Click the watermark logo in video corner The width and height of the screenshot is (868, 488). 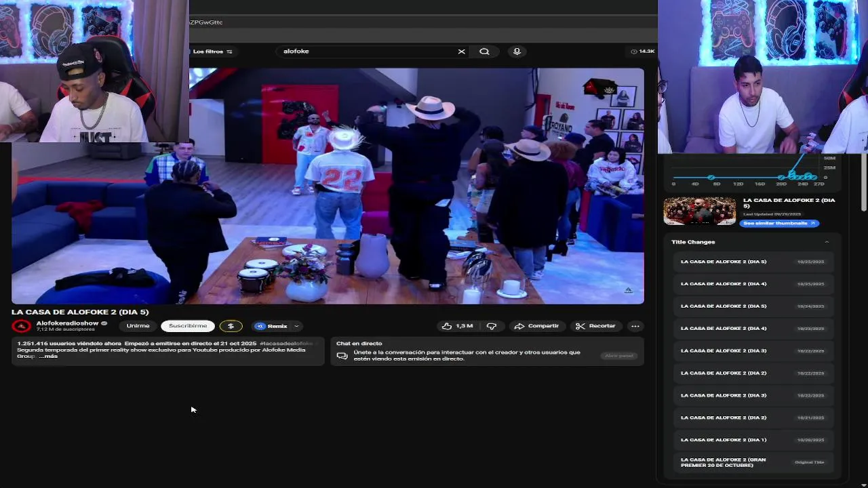tap(628, 290)
